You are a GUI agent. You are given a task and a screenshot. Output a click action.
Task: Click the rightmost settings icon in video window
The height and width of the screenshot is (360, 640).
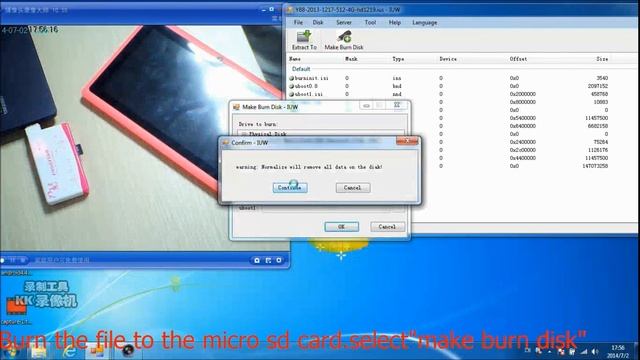point(279,260)
